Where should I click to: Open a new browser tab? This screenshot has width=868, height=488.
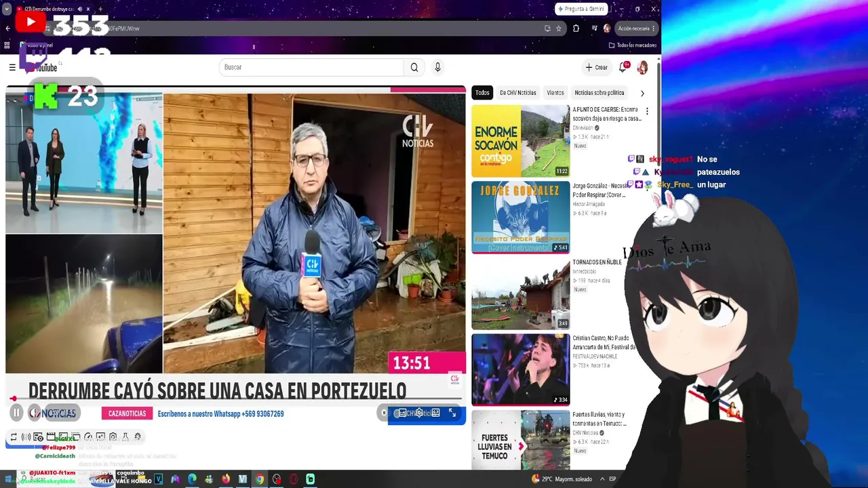[x=100, y=9]
